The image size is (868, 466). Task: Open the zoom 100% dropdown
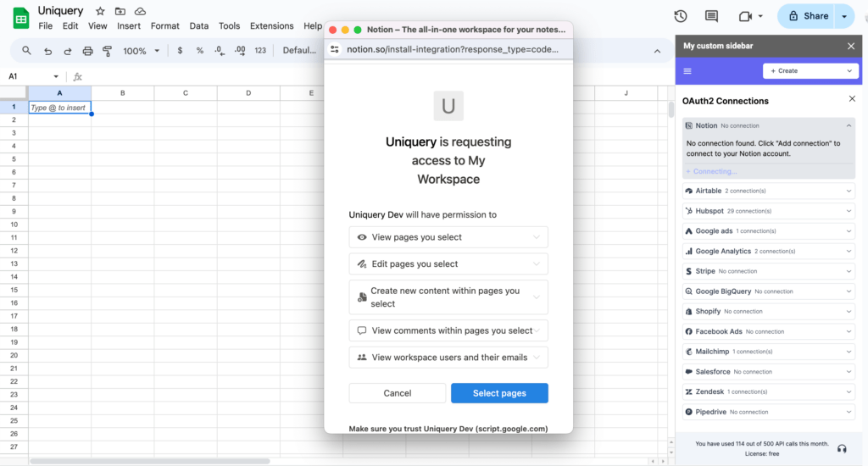(x=141, y=51)
